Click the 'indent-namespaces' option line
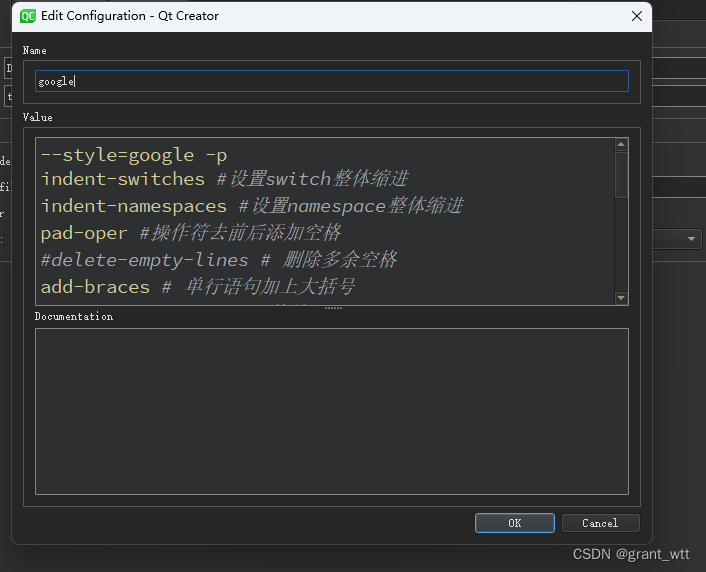The height and width of the screenshot is (572, 706). (252, 206)
